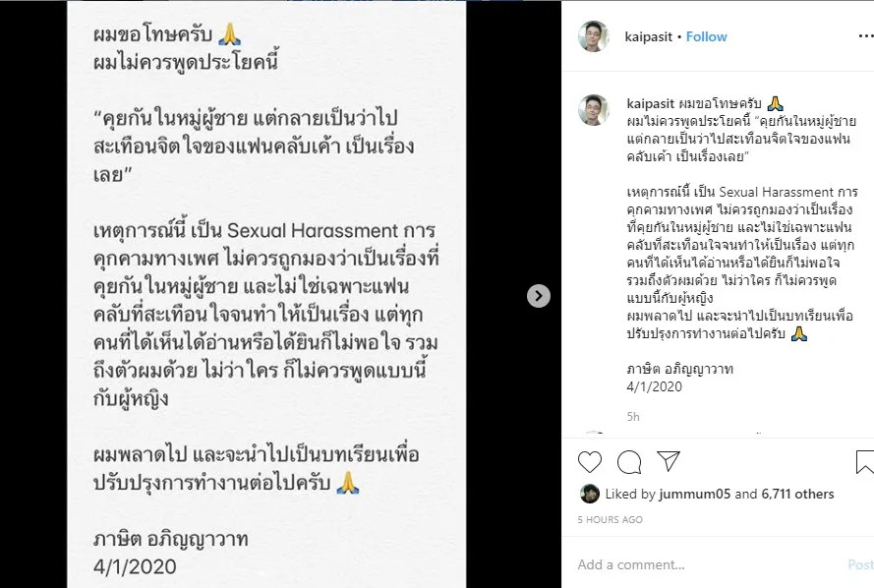
Task: Open kaipasit username link in header
Action: click(x=648, y=36)
